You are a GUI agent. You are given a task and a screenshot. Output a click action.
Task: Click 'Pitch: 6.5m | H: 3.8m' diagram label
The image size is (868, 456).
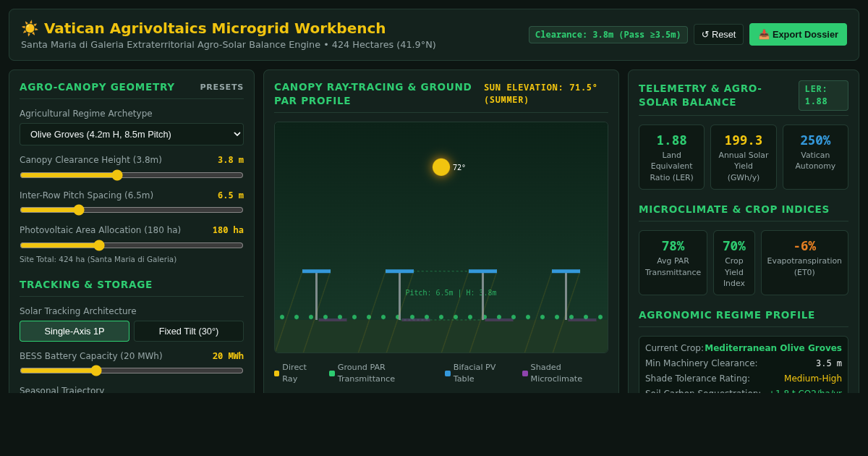(451, 293)
